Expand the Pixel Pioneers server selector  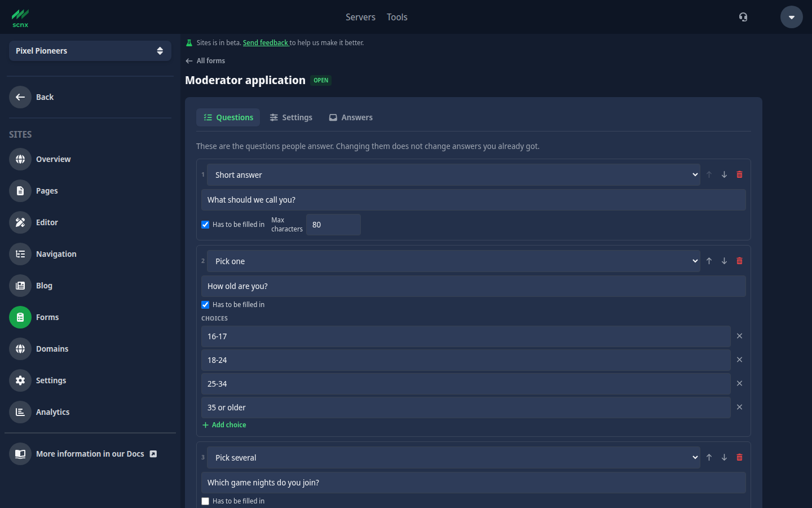(x=90, y=51)
